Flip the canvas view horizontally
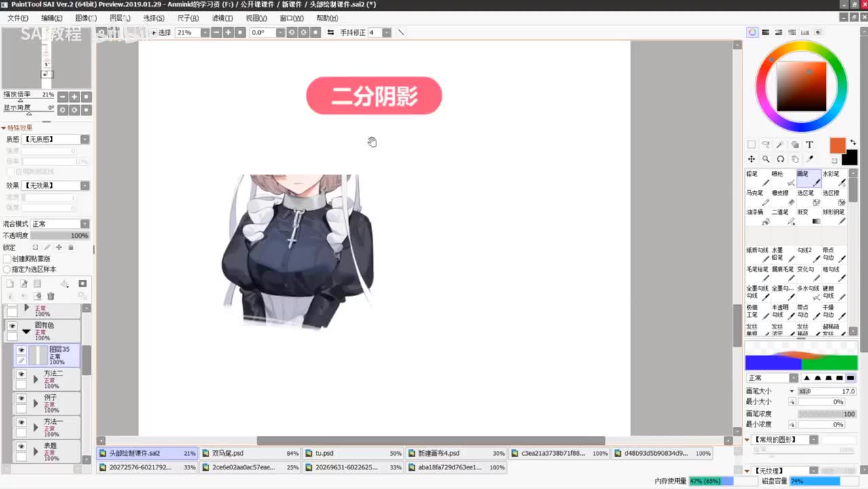 [331, 33]
